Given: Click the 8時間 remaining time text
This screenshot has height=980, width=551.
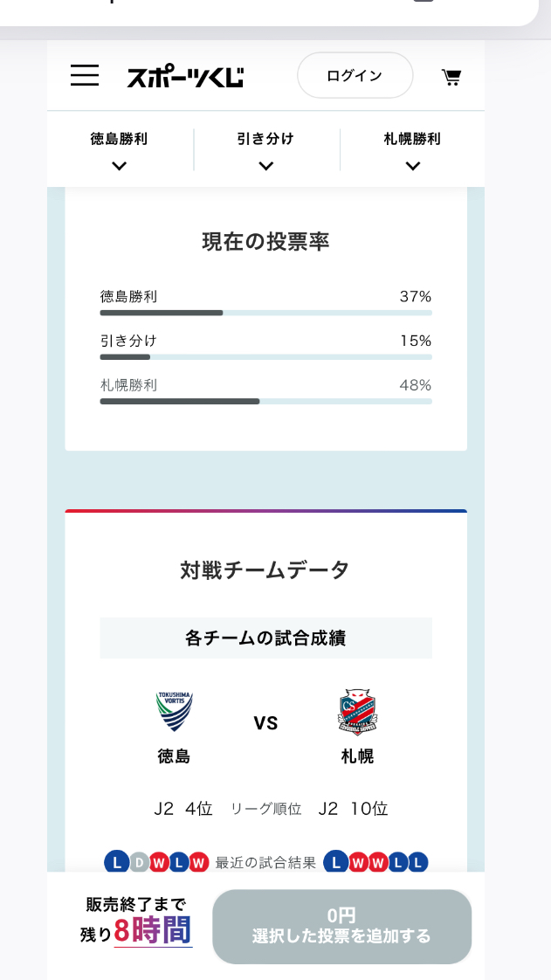Looking at the screenshot, I should (x=153, y=931).
